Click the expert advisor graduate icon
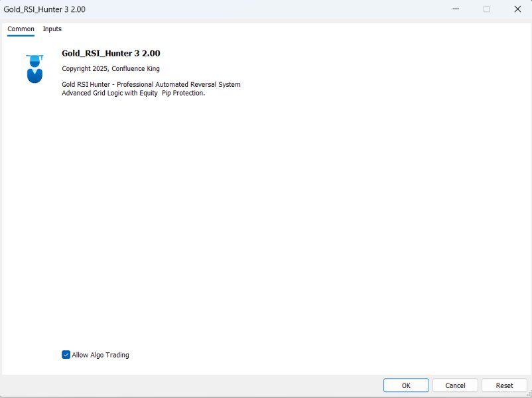 (34, 69)
